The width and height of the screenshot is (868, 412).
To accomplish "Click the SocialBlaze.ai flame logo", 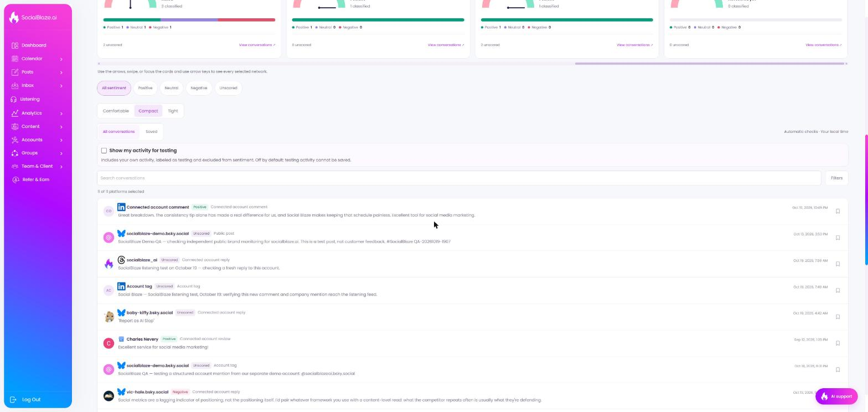I will point(14,17).
